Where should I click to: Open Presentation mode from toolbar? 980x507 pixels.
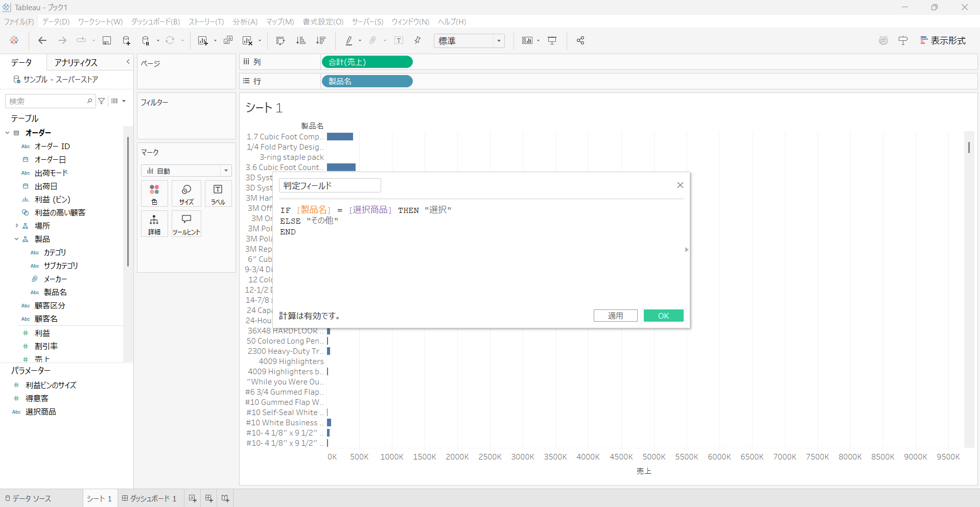click(552, 41)
